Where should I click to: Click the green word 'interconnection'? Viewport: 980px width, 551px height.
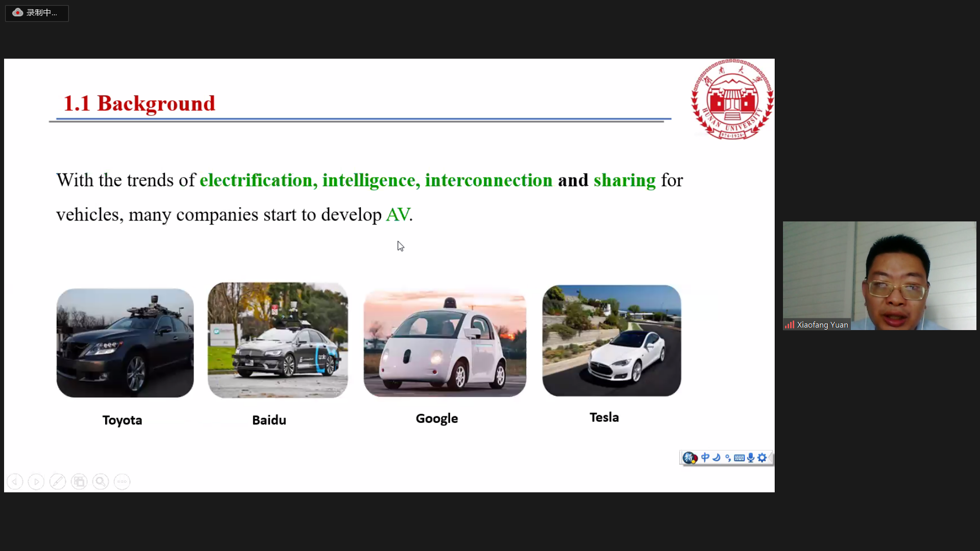488,181
